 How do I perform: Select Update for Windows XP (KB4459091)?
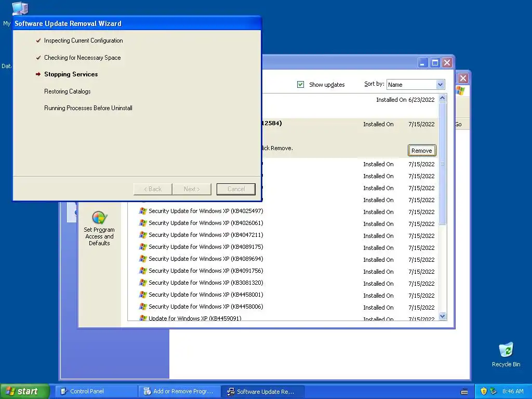tap(195, 318)
